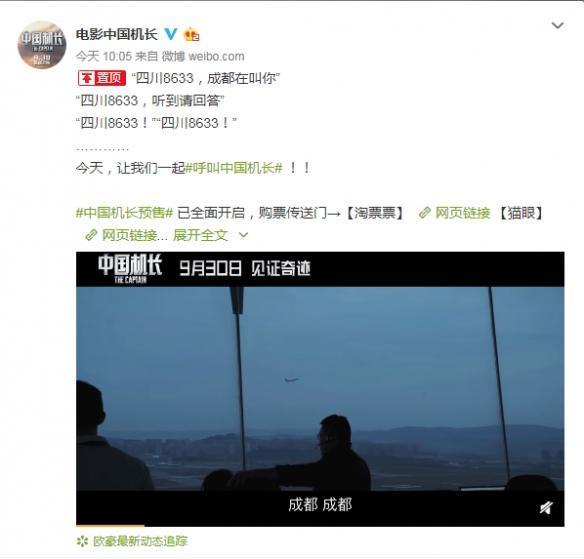Open 欧豪最新动态追踪 link

140,541
